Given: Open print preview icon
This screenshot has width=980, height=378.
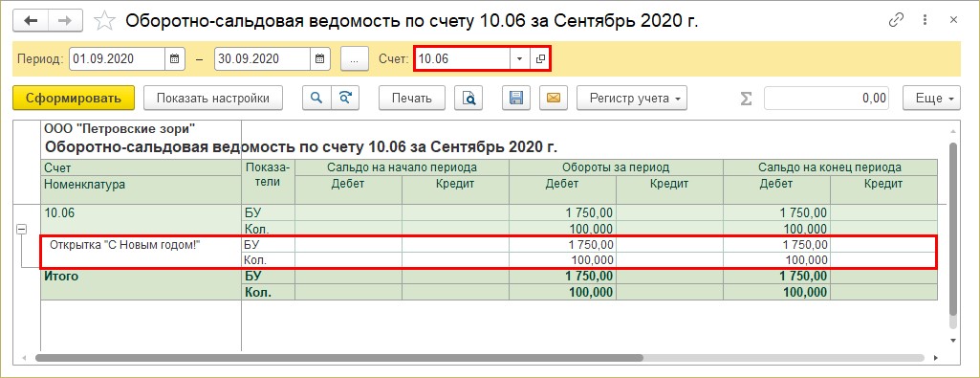Looking at the screenshot, I should [x=468, y=98].
